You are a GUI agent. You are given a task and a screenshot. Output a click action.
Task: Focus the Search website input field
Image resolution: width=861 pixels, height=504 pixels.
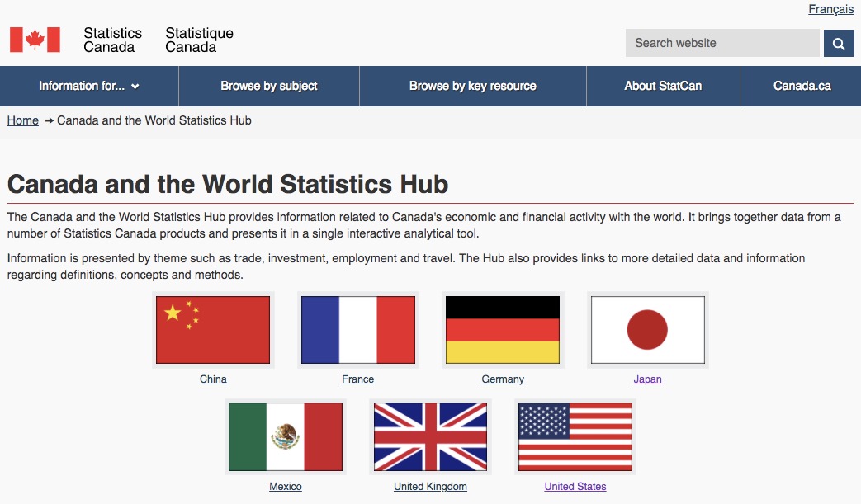click(721, 43)
